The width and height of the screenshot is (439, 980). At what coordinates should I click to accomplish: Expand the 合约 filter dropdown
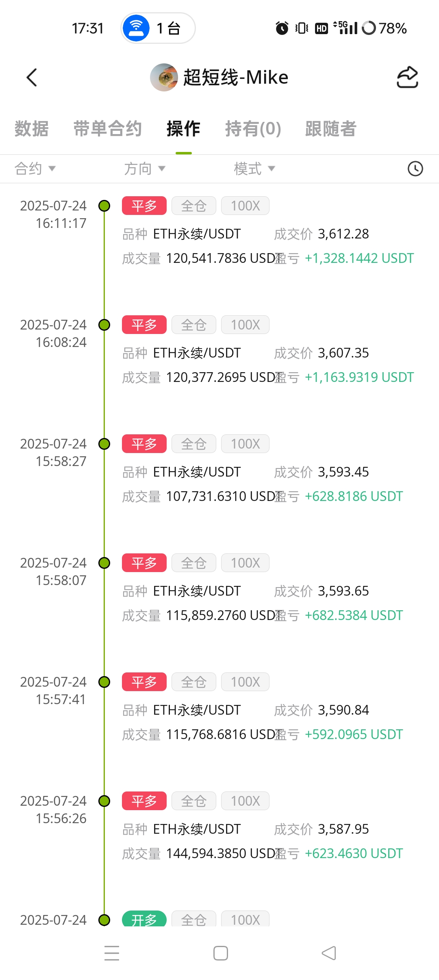coord(35,169)
